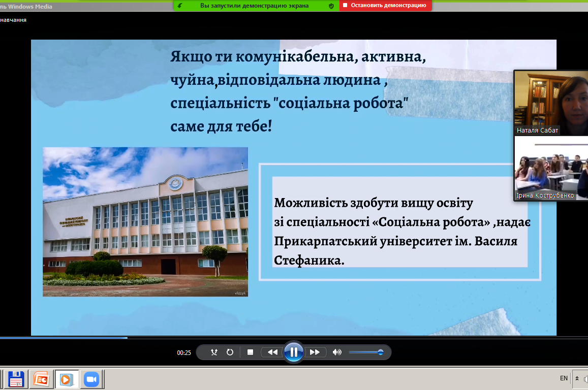
Task: Click the shield icon on the sharing bar
Action: click(x=331, y=6)
